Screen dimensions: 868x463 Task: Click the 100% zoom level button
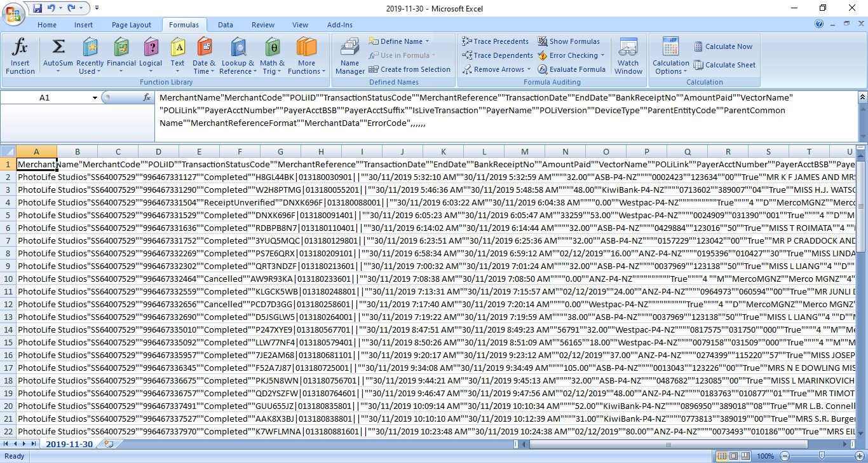765,456
